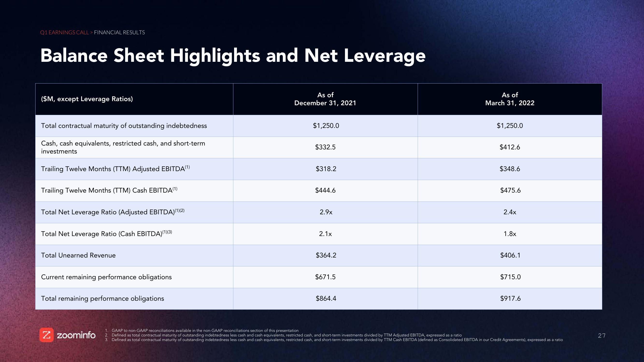This screenshot has height=362, width=644.
Task: Select the 'Total Unearned Revenue' row label
Action: [x=78, y=255]
